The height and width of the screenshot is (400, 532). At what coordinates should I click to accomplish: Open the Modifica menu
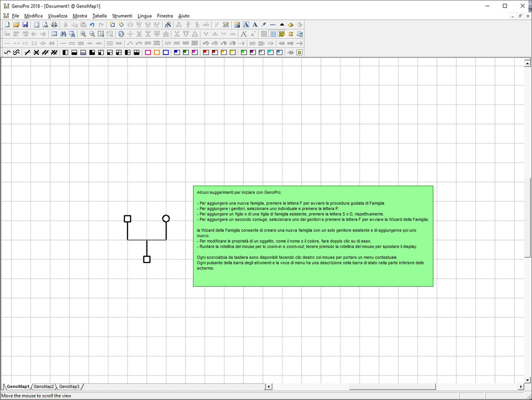[33, 15]
